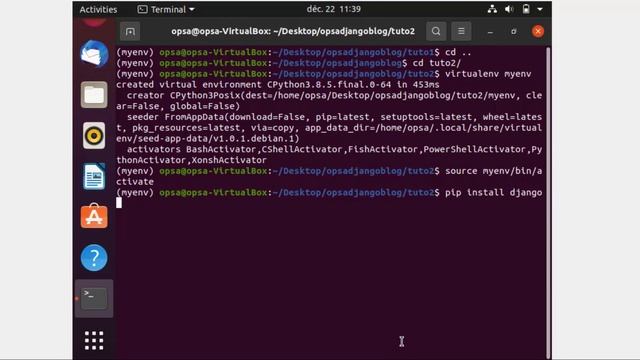
Task: Click the 'cd ..' command text
Action: click(x=458, y=52)
